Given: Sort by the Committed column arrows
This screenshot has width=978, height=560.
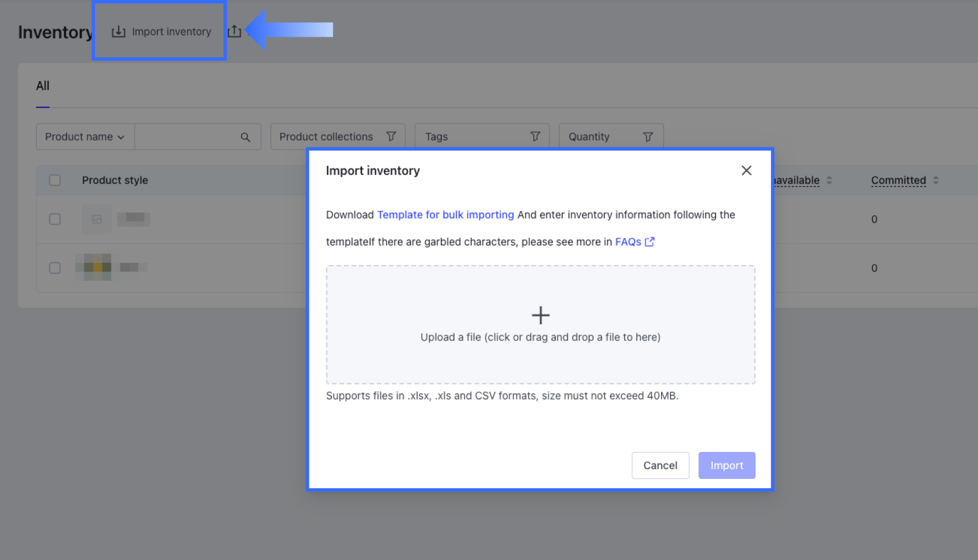Looking at the screenshot, I should (935, 180).
